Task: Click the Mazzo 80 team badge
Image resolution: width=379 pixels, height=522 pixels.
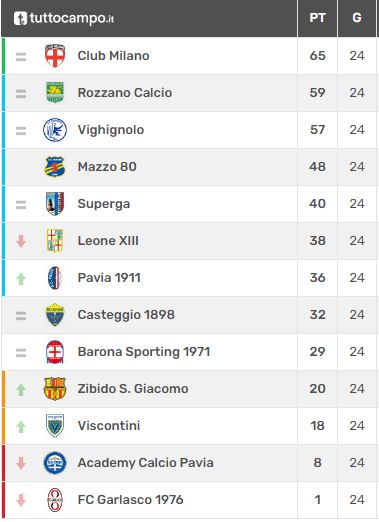Action: [55, 167]
